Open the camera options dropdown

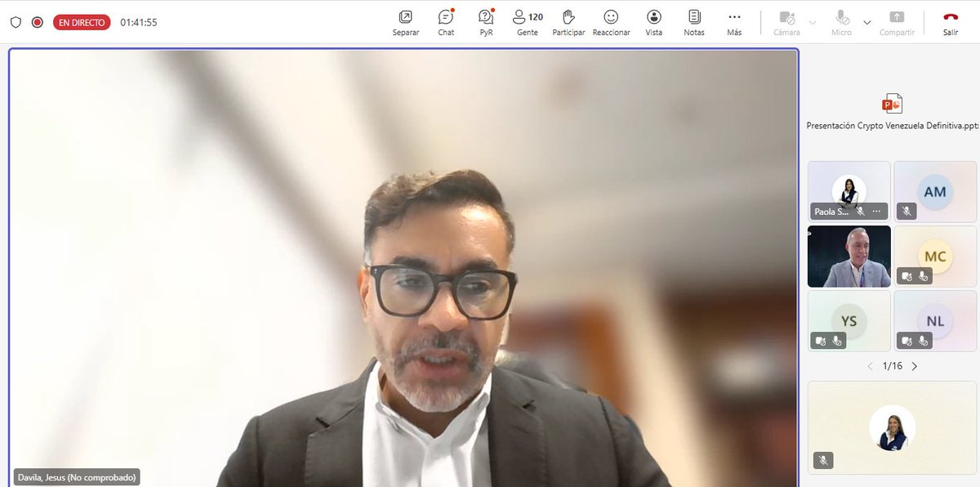tap(812, 22)
